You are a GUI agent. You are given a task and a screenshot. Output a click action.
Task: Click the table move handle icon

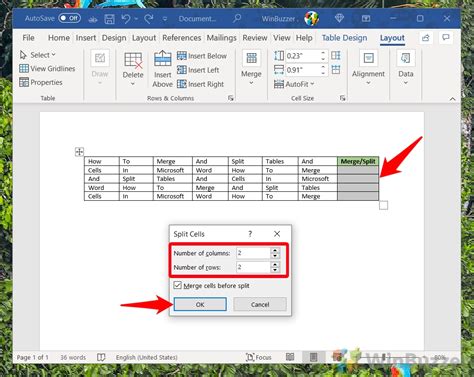[79, 152]
